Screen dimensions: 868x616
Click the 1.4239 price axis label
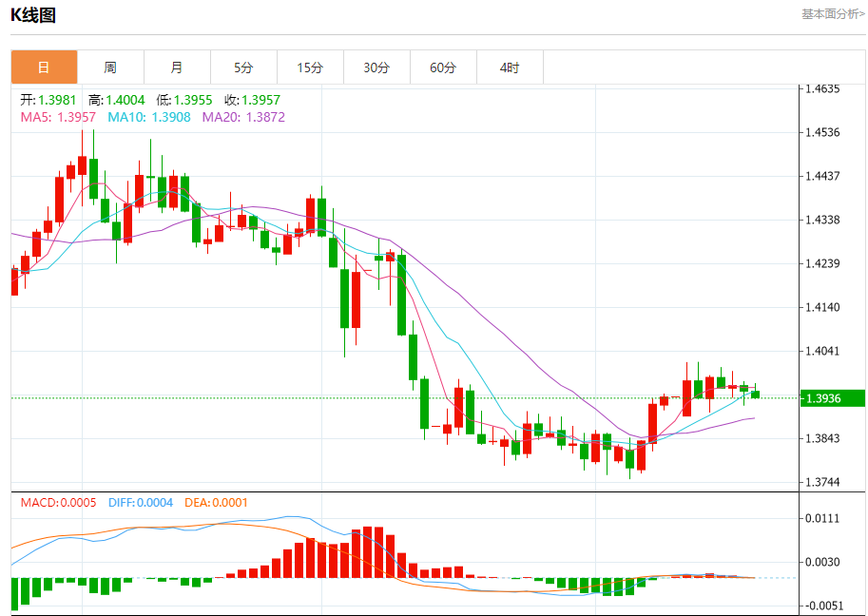click(822, 263)
